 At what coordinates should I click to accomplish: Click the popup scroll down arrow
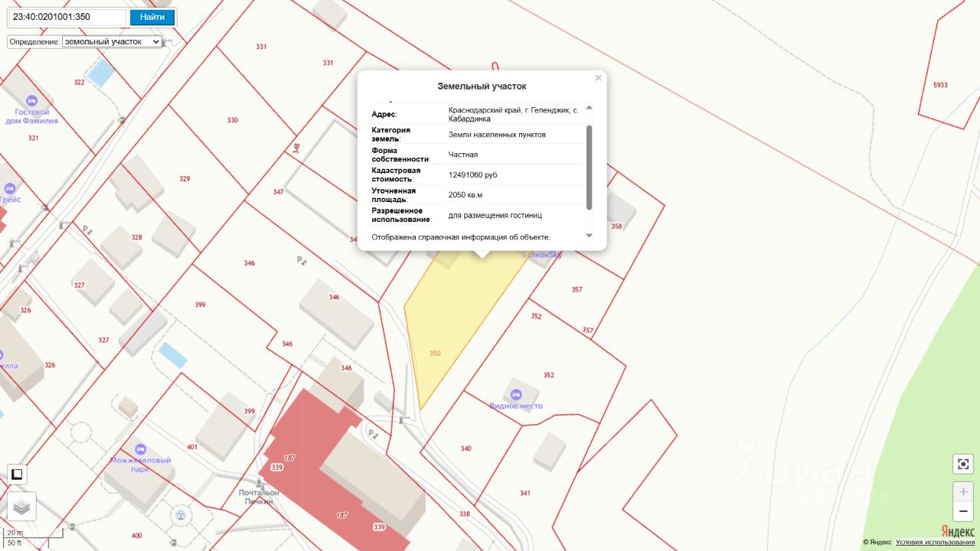(589, 236)
